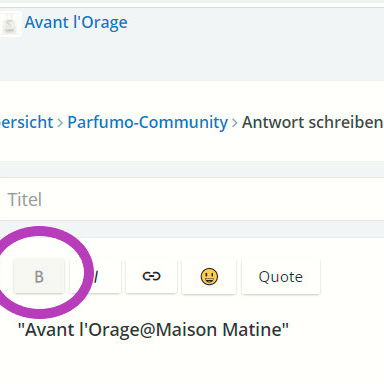The image size is (384, 384).
Task: Open the Avant l'Orage perfume link
Action: pos(76,22)
